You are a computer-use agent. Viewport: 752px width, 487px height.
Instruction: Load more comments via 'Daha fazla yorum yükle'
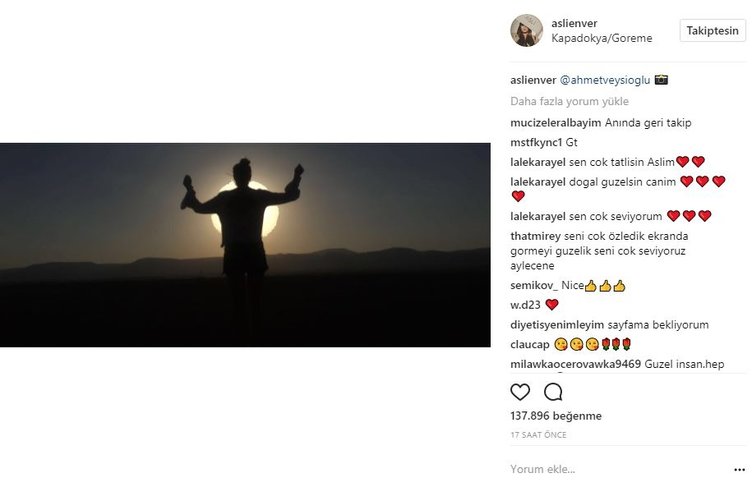(570, 101)
